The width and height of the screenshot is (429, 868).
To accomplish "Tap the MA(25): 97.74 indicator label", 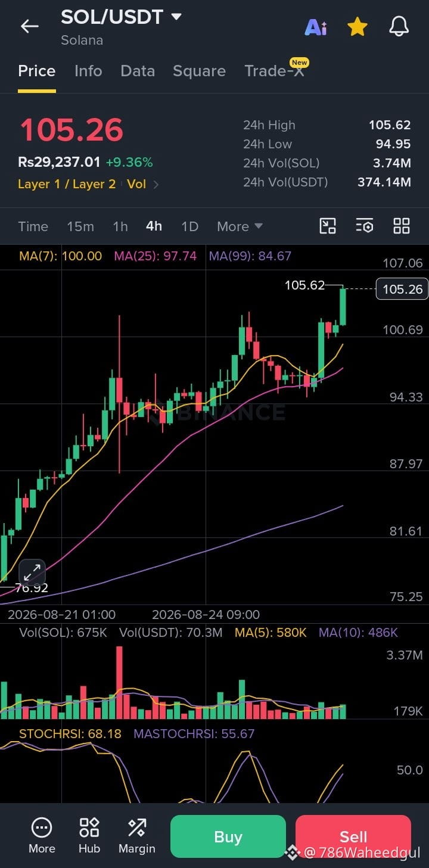I will 156,256.
